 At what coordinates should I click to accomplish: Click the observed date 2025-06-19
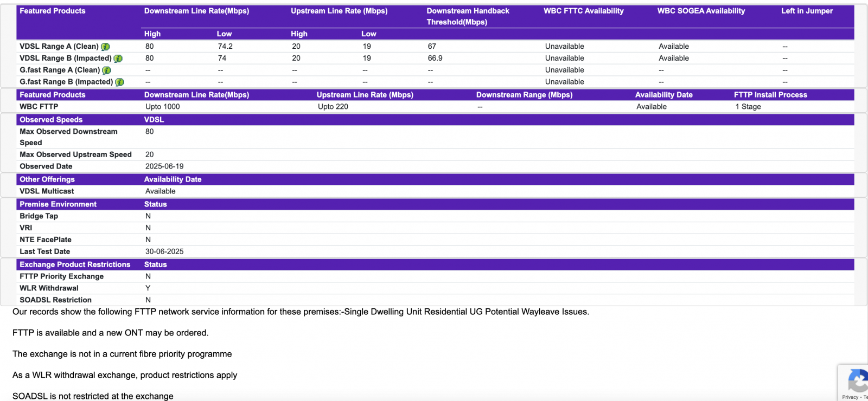(164, 166)
